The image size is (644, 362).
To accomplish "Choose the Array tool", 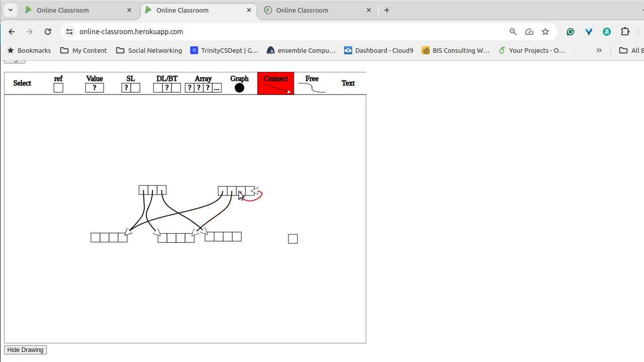I will 203,83.
